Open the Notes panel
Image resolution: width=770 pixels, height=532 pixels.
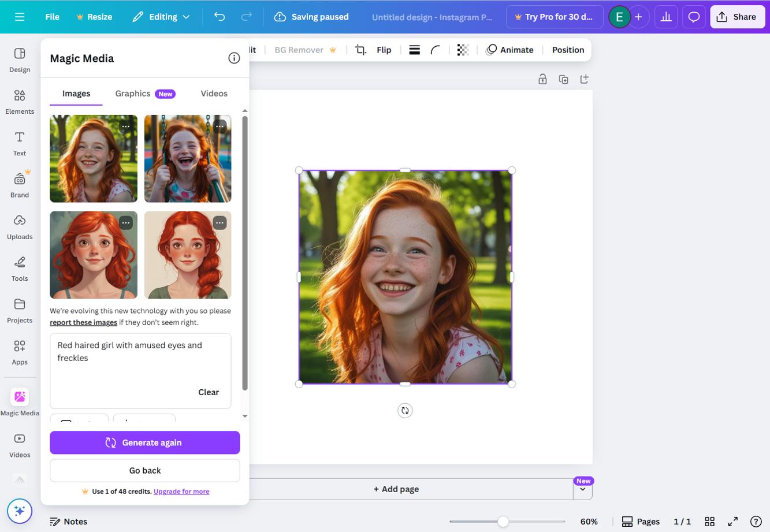point(69,520)
